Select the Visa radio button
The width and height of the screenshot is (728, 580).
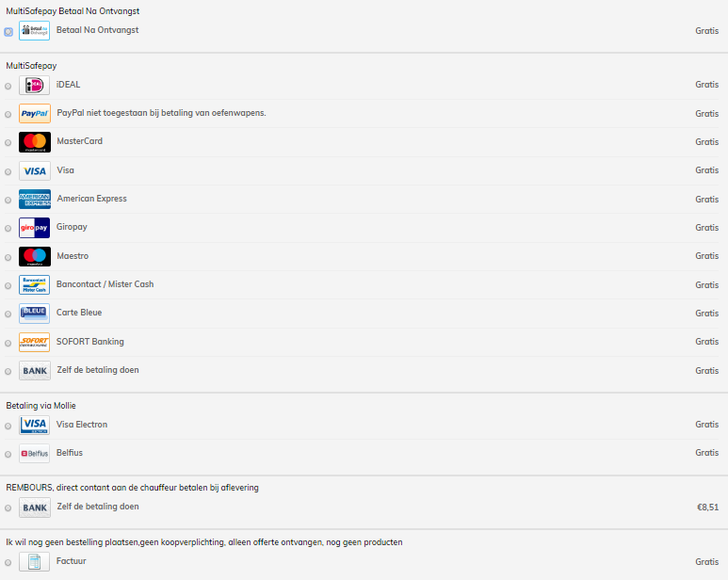[x=8, y=171]
